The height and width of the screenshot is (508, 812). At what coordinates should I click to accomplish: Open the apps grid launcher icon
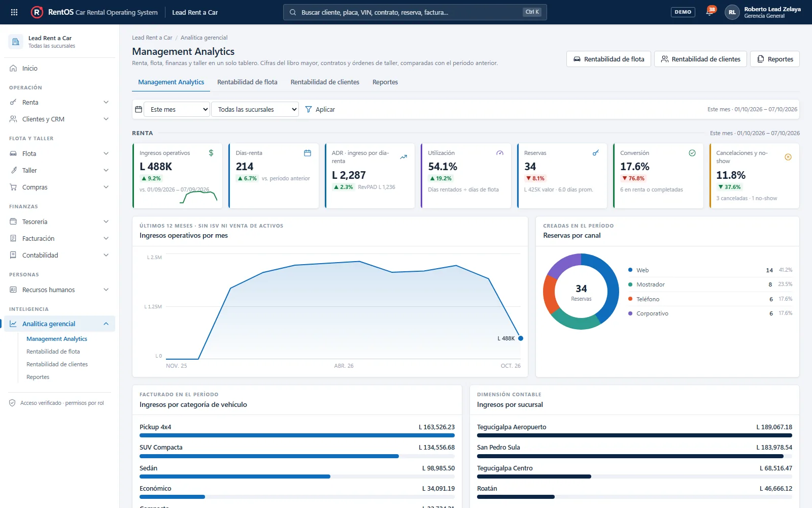14,12
